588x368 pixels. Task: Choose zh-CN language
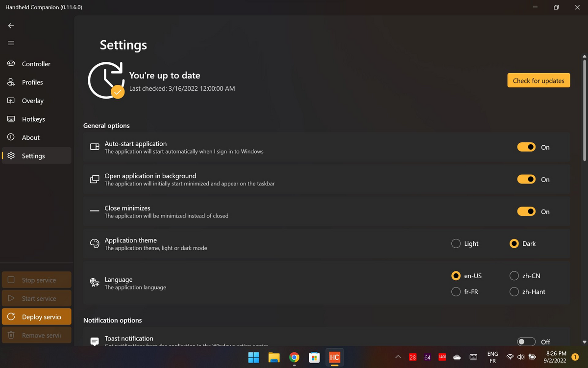coord(525,276)
